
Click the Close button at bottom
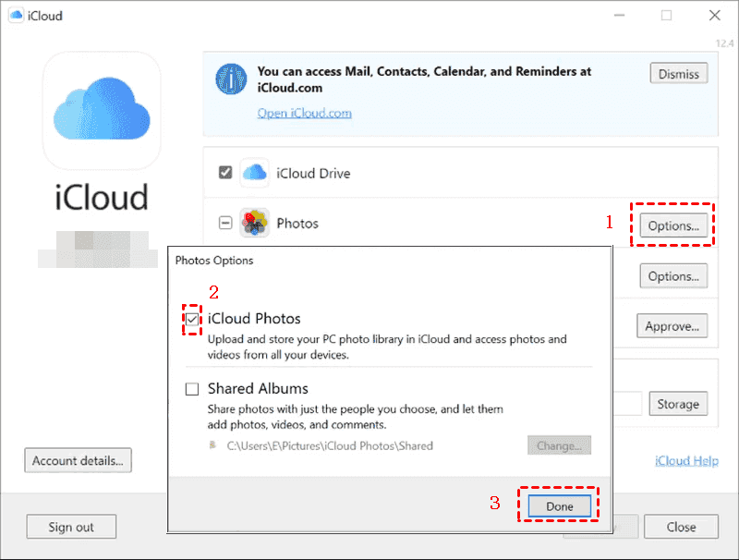pyautogui.click(x=681, y=527)
